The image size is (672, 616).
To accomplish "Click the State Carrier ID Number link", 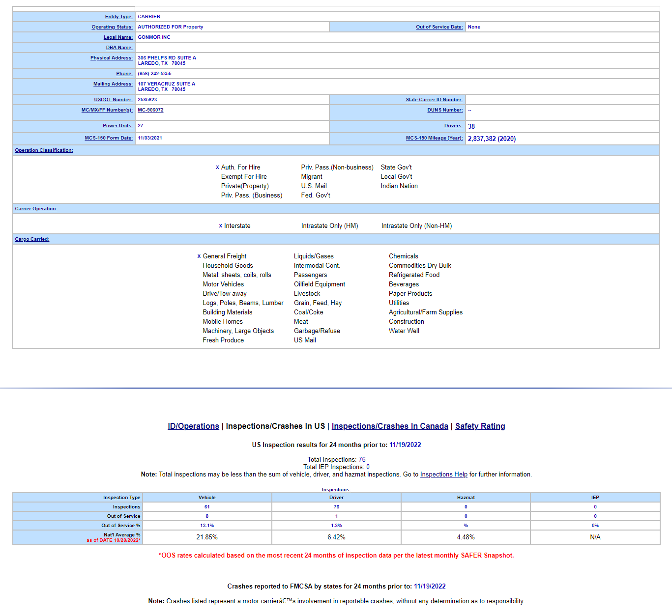I will (x=434, y=100).
